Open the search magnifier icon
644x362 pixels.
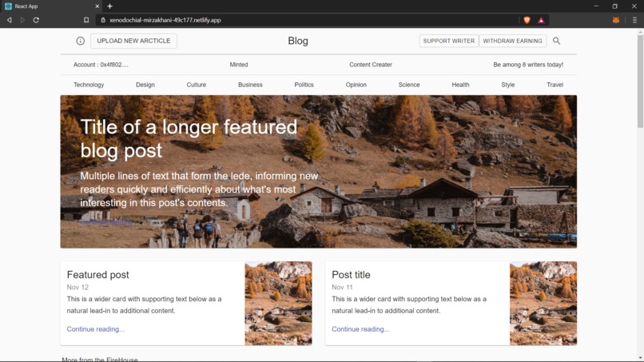tap(556, 41)
